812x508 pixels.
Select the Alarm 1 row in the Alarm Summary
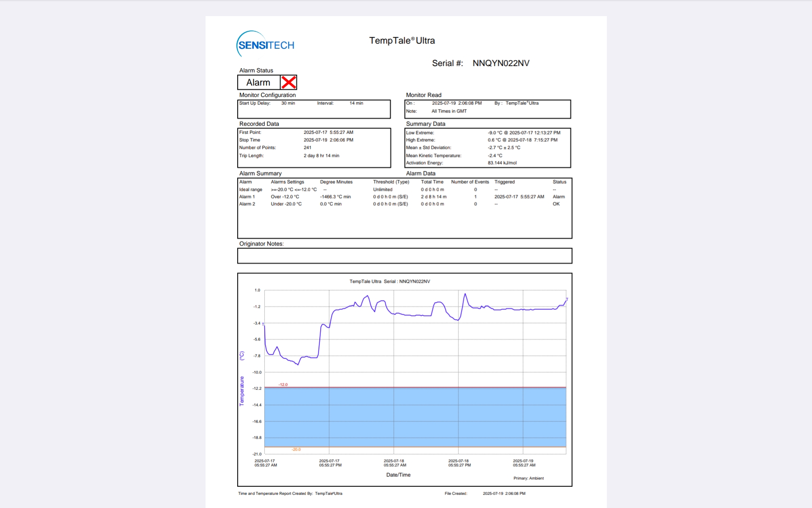pyautogui.click(x=247, y=197)
